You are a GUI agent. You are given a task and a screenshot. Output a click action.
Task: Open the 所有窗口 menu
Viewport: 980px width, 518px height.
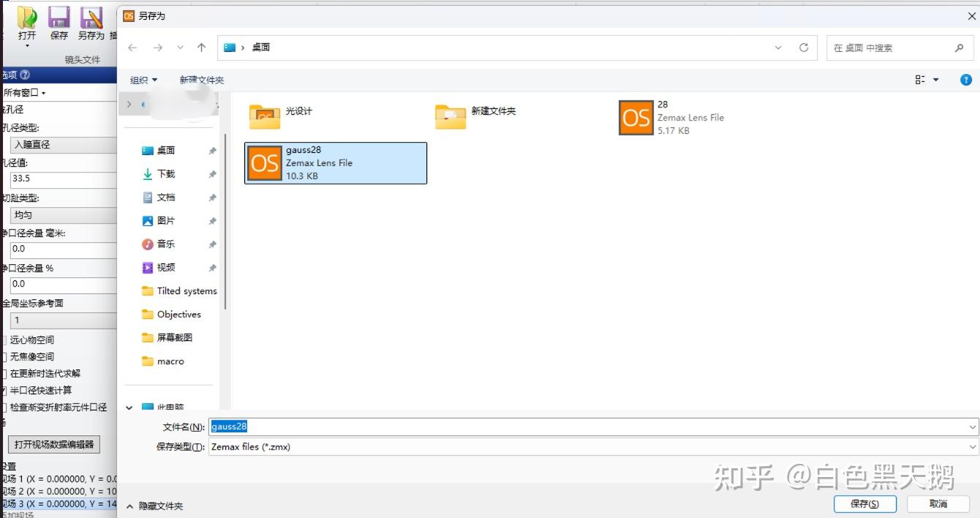coord(22,91)
